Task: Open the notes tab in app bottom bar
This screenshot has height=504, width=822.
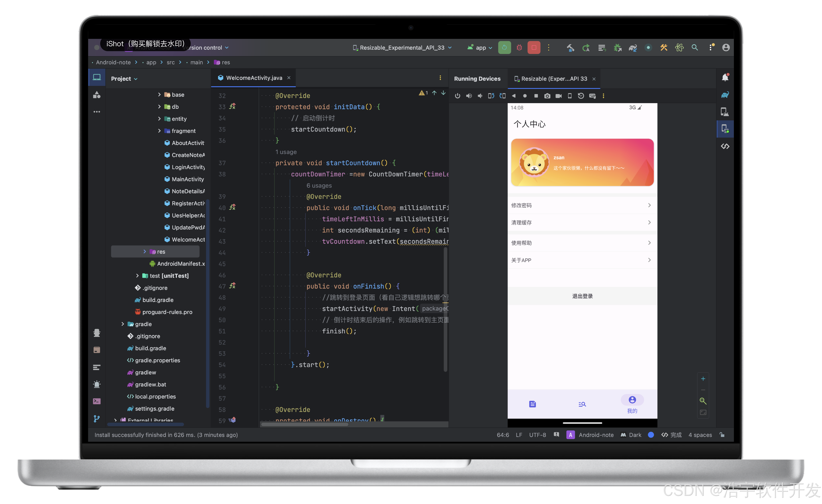Action: (532, 404)
